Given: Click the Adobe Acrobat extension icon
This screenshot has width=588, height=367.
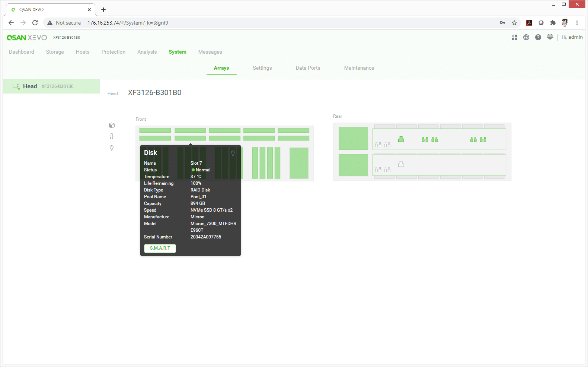Looking at the screenshot, I should coord(529,23).
